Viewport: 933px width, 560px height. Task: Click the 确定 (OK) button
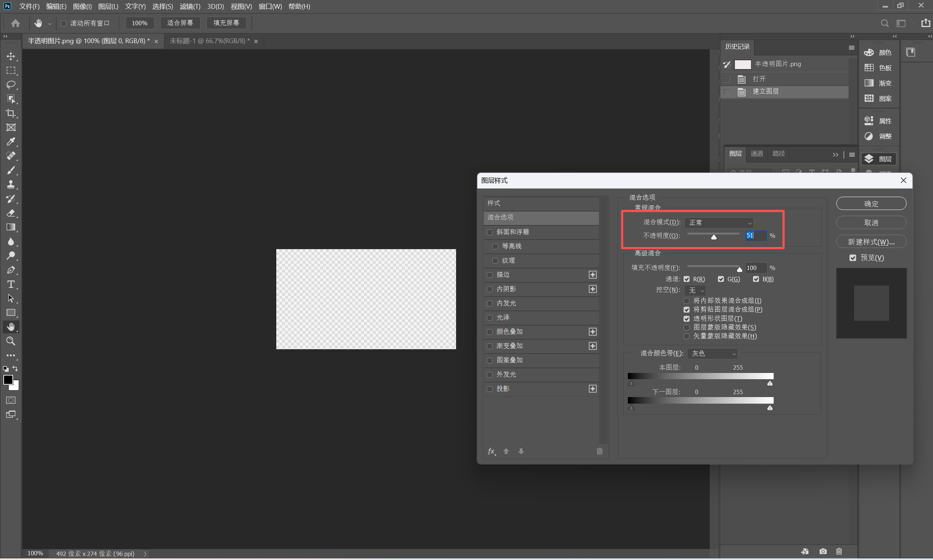click(x=871, y=204)
